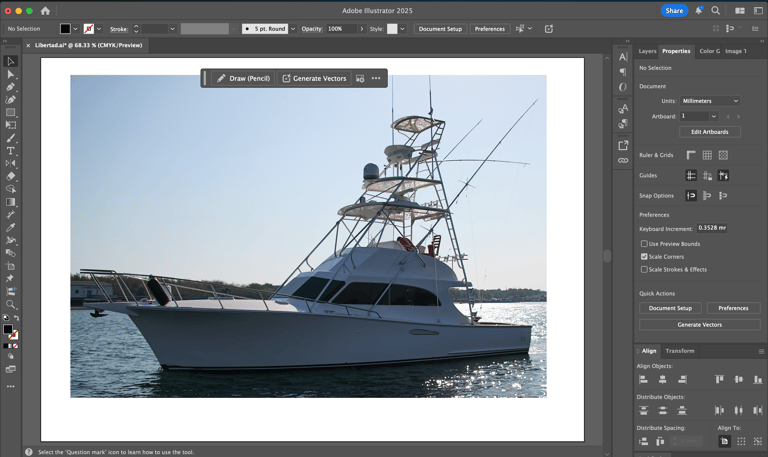Viewport: 768px width, 457px height.
Task: Toggle show guides icon
Action: pos(691,175)
